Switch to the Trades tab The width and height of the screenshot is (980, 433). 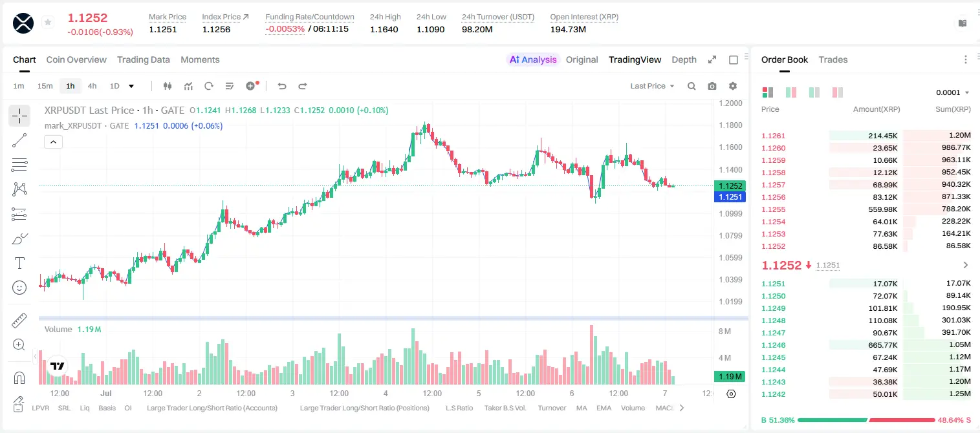[x=833, y=59]
